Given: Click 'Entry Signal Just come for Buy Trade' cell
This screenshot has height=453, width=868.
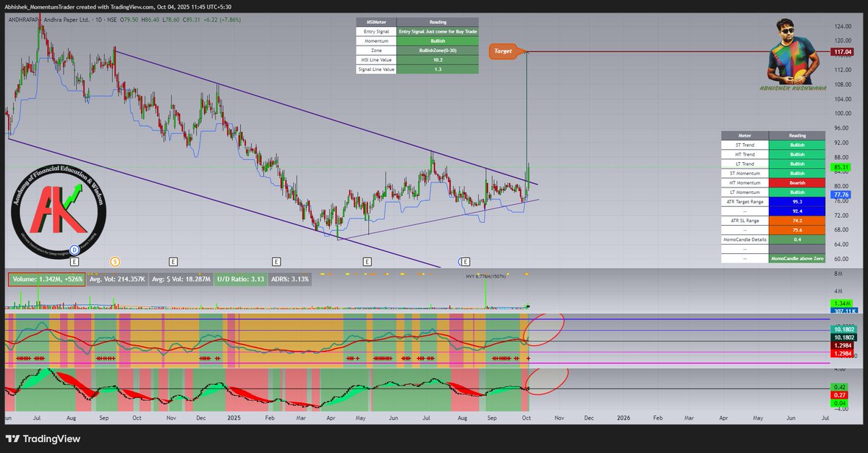Looking at the screenshot, I should coord(438,32).
